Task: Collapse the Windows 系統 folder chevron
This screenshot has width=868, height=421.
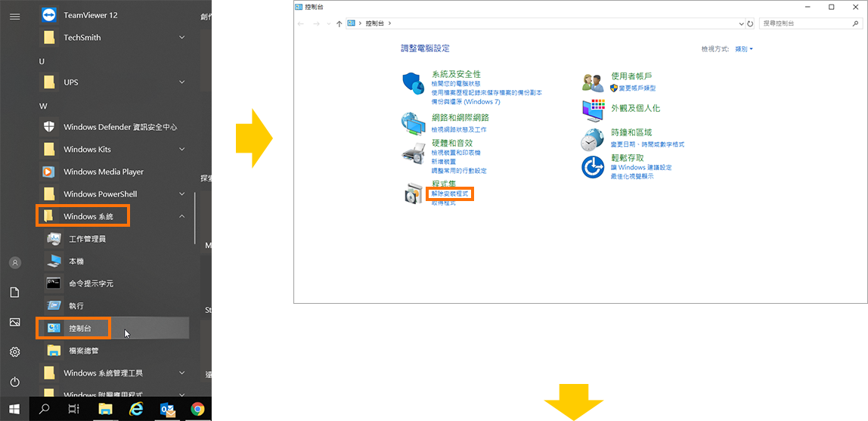Action: pyautogui.click(x=182, y=216)
